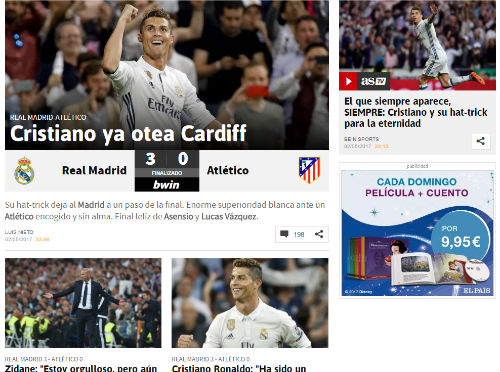Screen dimensions: 500x372
Task: Open the El País película + cuento advert
Action: point(417,233)
